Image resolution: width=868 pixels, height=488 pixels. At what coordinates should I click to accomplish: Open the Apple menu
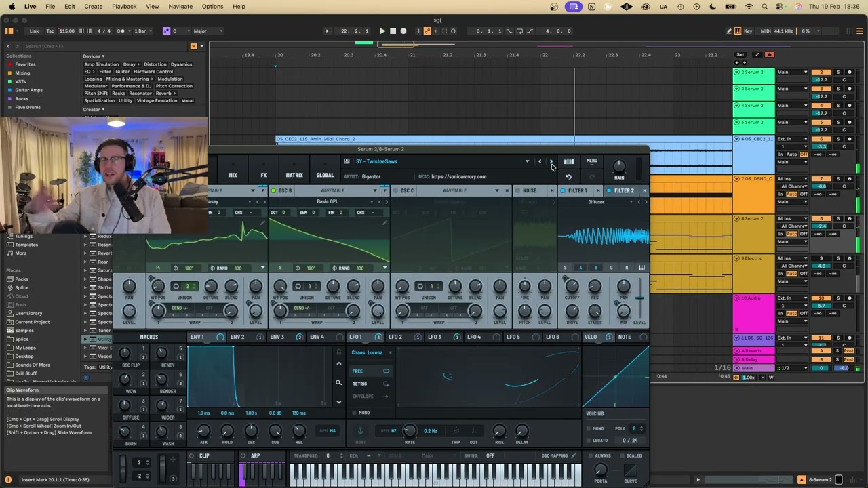pyautogui.click(x=12, y=7)
